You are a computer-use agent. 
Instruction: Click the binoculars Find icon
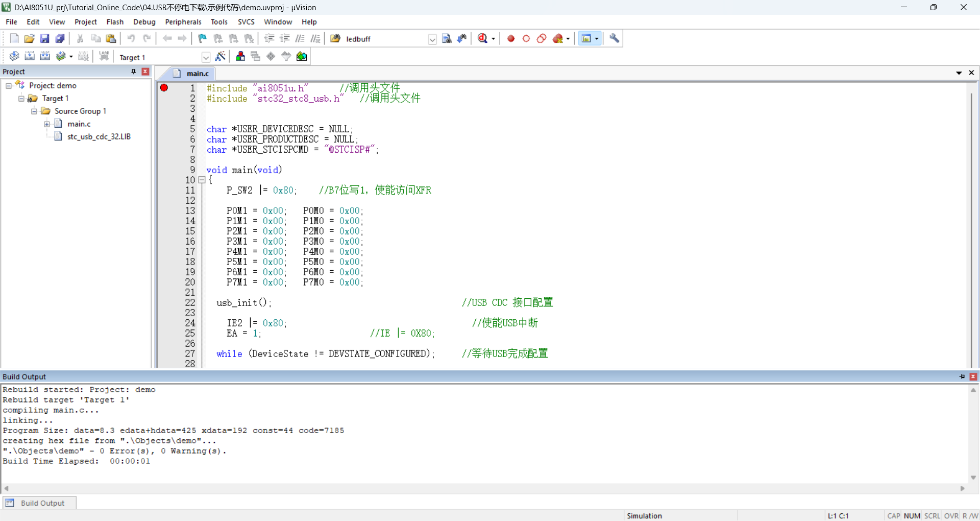click(447, 38)
